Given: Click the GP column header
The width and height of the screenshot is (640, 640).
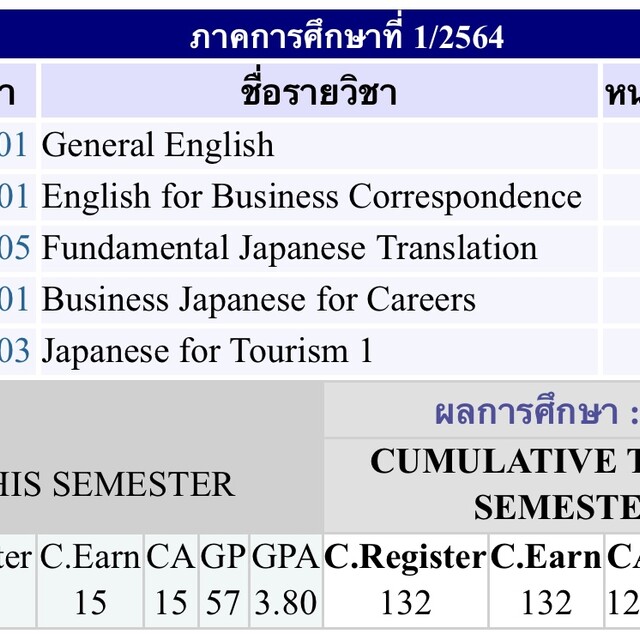Looking at the screenshot, I should click(x=222, y=558).
